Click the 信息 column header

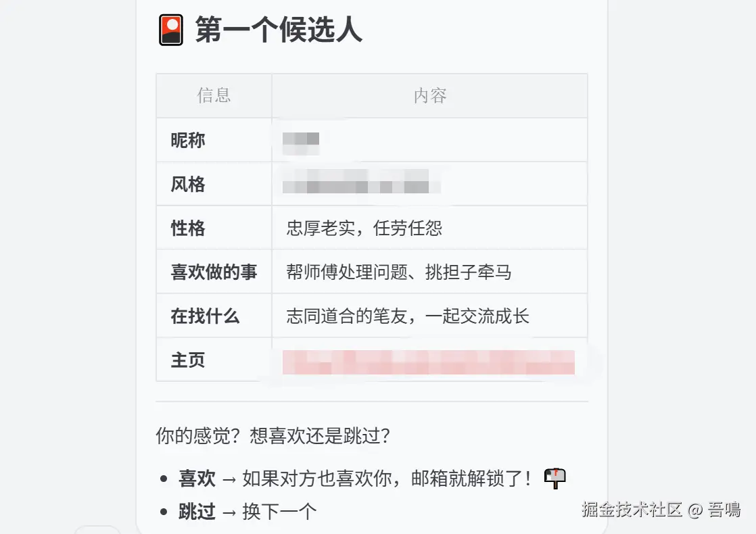[214, 95]
